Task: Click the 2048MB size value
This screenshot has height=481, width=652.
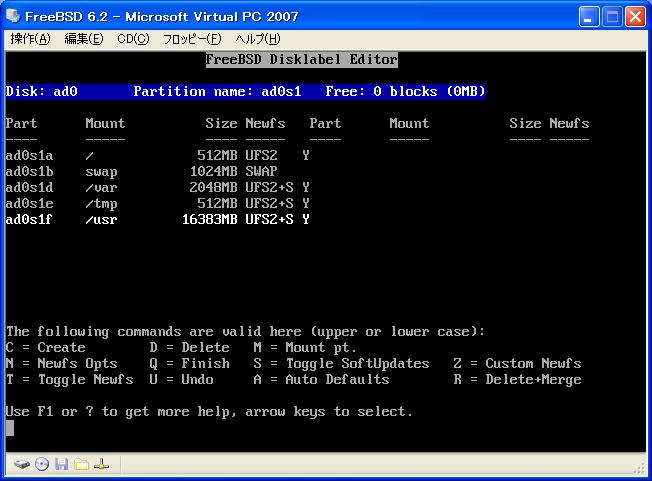Action: coord(213,187)
